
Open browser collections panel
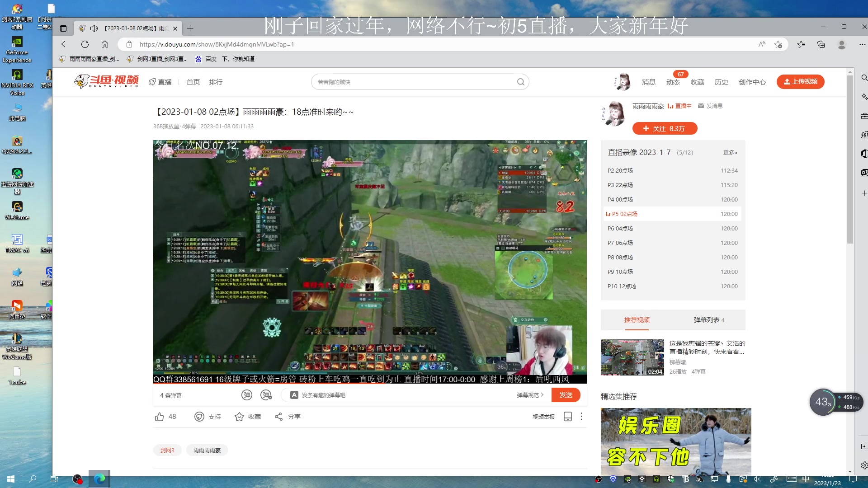click(x=821, y=44)
